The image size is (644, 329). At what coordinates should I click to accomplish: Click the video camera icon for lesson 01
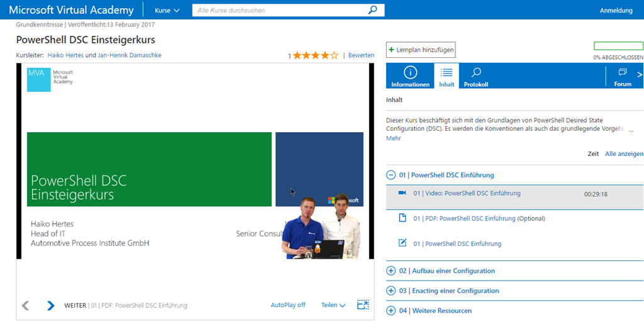click(x=402, y=193)
